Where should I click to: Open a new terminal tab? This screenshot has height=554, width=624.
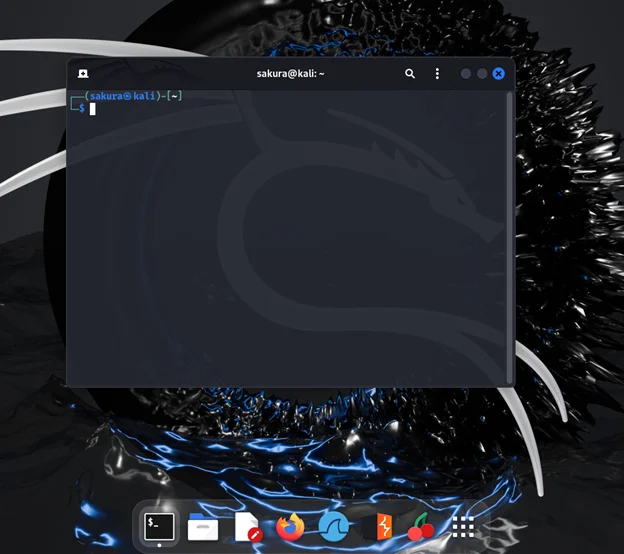click(x=83, y=74)
